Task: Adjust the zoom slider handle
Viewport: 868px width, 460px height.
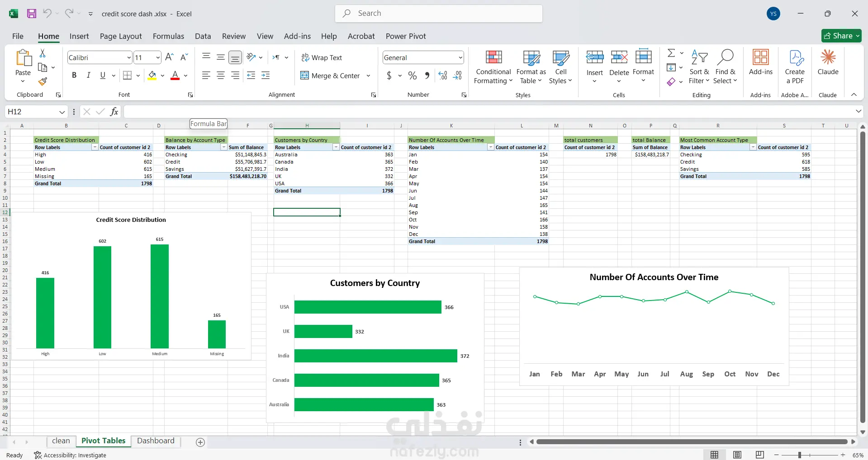Action: point(800,455)
